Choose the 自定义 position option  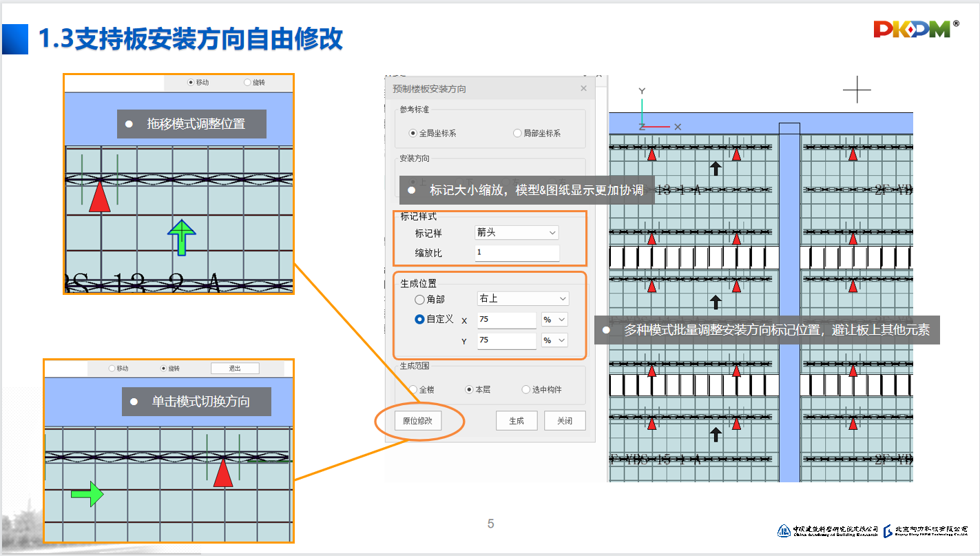(x=419, y=319)
